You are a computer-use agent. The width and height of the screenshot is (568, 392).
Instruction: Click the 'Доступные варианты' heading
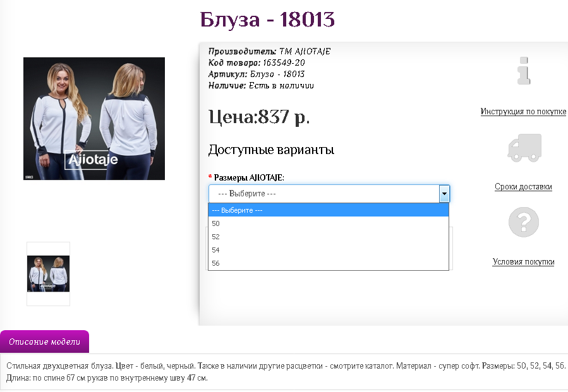[x=271, y=150]
